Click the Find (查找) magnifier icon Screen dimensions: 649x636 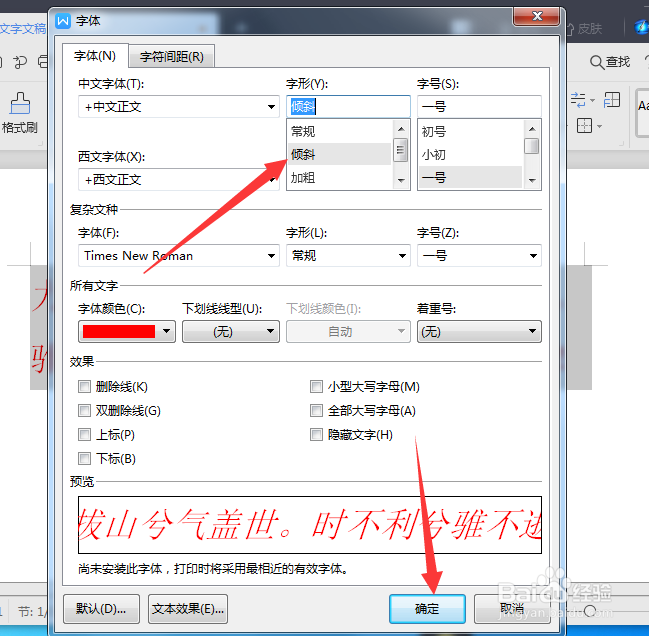tap(597, 62)
